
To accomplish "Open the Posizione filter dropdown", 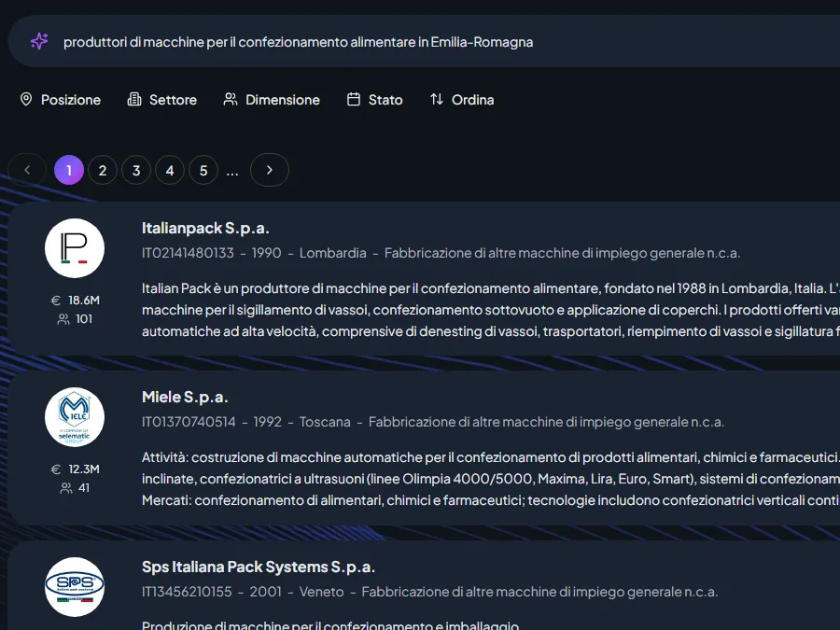I will pyautogui.click(x=60, y=100).
